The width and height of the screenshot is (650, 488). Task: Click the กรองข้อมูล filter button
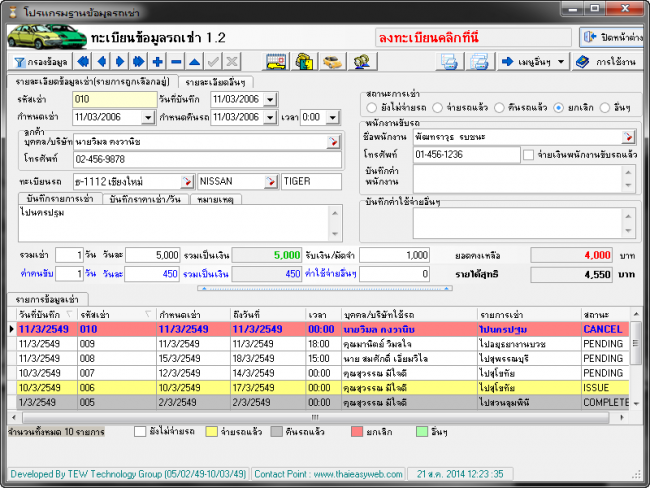pos(39,62)
